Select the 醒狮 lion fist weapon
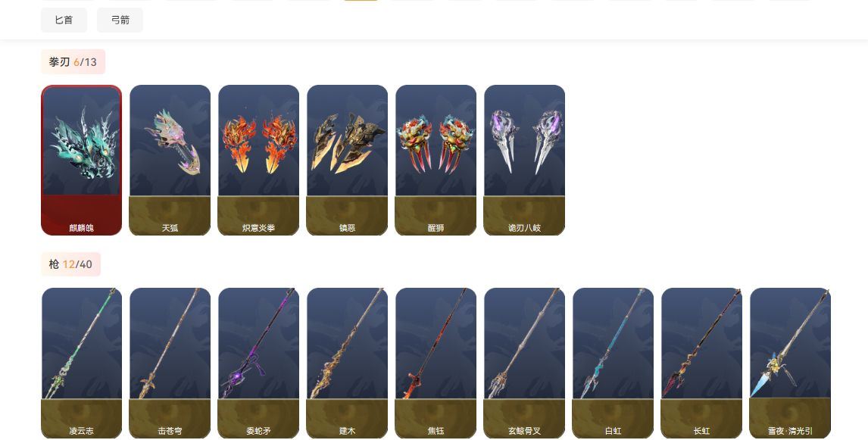 (x=436, y=160)
